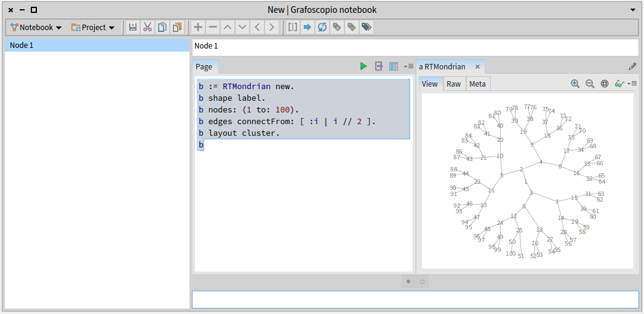
Task: Click graph node labeled 51
Action: coord(521,256)
